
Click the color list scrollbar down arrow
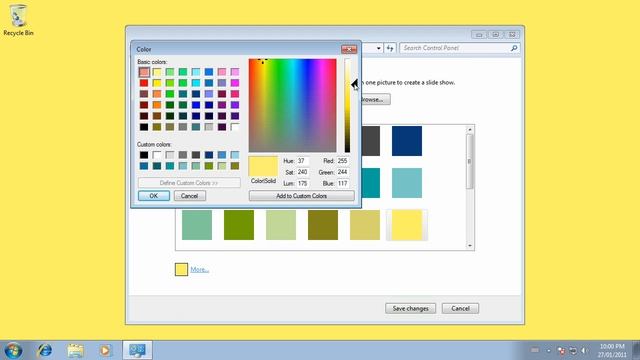[x=470, y=245]
